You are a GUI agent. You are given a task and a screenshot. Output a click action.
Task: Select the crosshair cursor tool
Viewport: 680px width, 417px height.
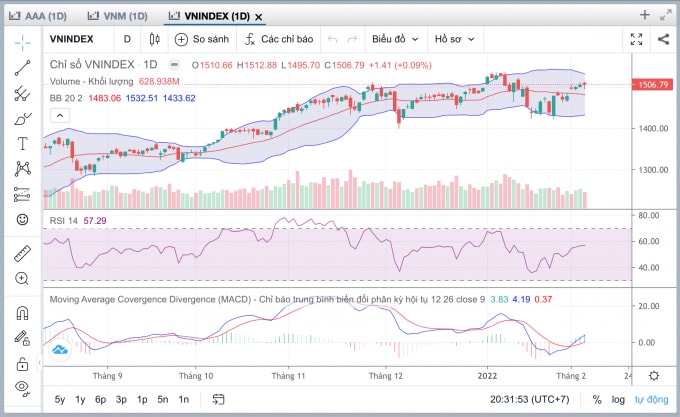pos(23,42)
